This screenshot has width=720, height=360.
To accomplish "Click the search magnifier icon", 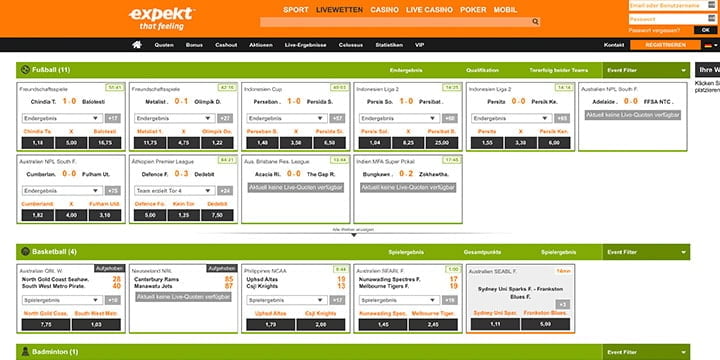I will click(535, 22).
